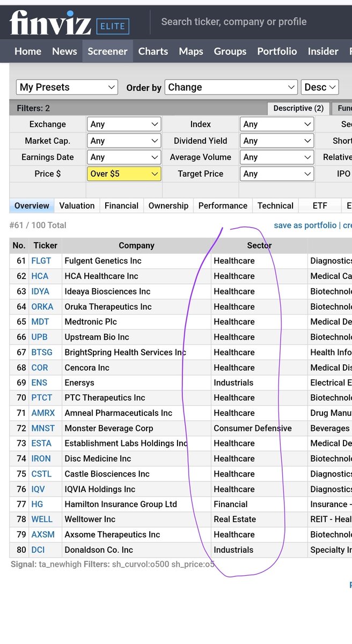Sort by the Sector column header
The width and height of the screenshot is (352, 644).
tap(259, 245)
